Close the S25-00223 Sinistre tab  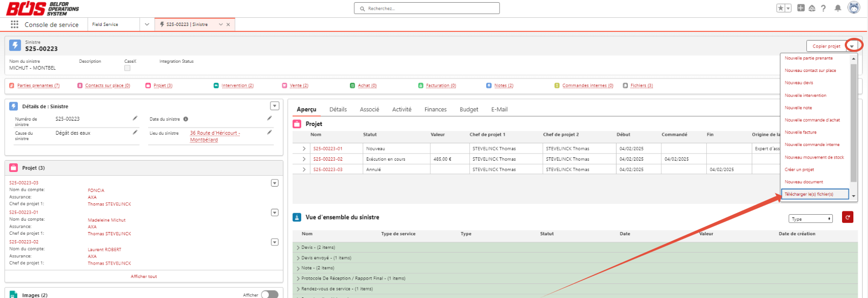(228, 24)
